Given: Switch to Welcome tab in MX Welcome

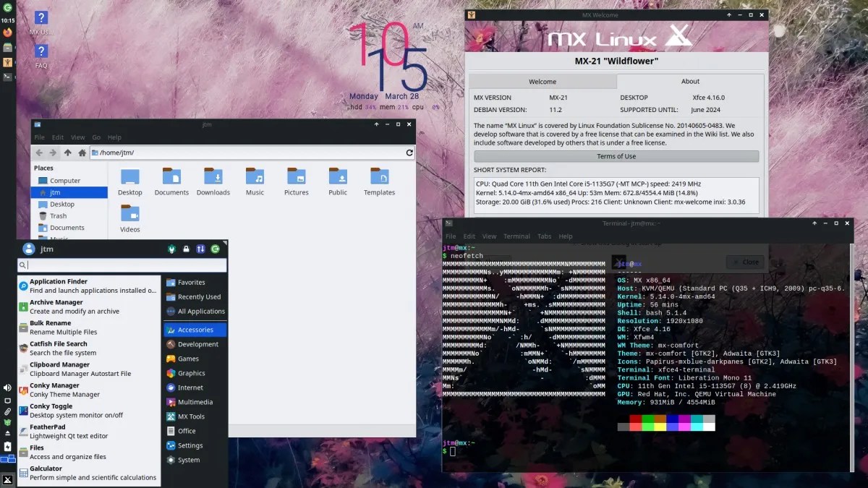Looking at the screenshot, I should click(542, 82).
